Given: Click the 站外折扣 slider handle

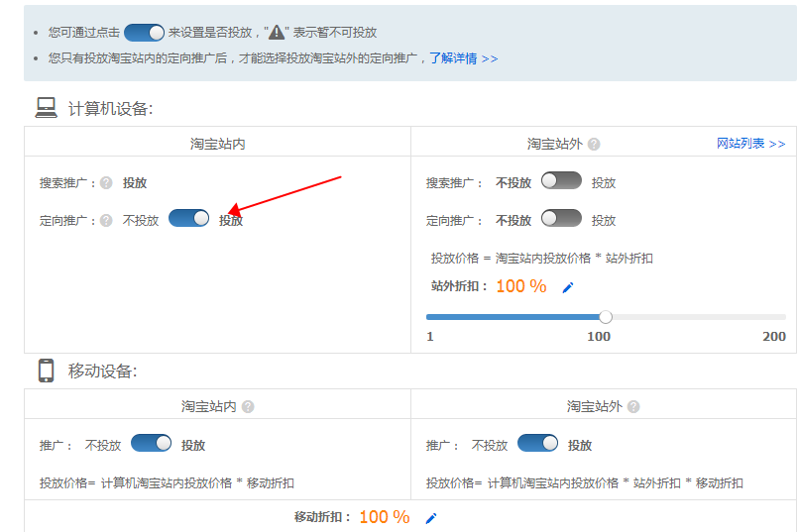Looking at the screenshot, I should point(606,317).
